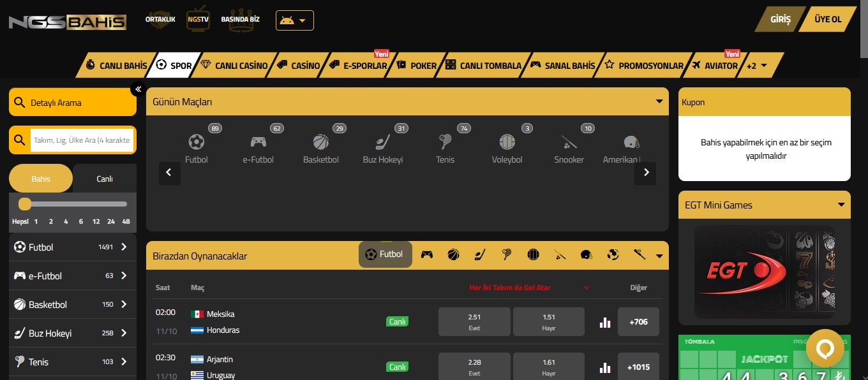The height and width of the screenshot is (380, 868).
Task: Select tennis racket icon in Birazdan Oynanacaklar bar
Action: pyautogui.click(x=507, y=254)
